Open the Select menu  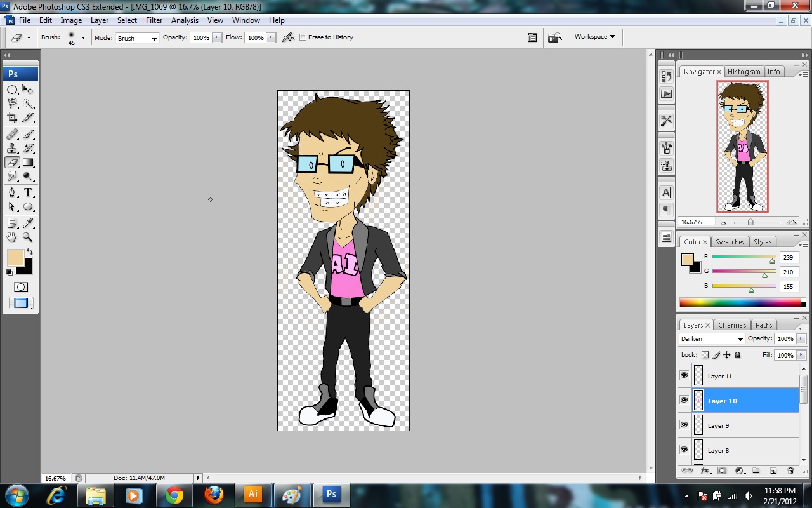tap(127, 20)
